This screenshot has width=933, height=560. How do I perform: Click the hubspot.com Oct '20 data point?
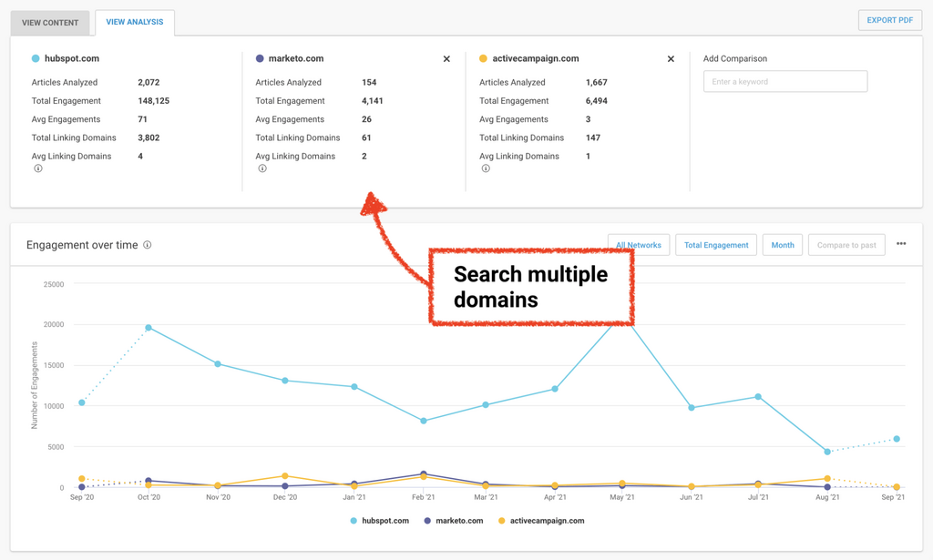click(x=149, y=328)
